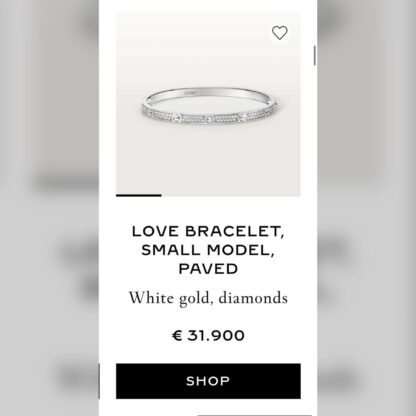This screenshot has width=416, height=416.
Task: Click the 31.900 price amount
Action: (x=216, y=335)
